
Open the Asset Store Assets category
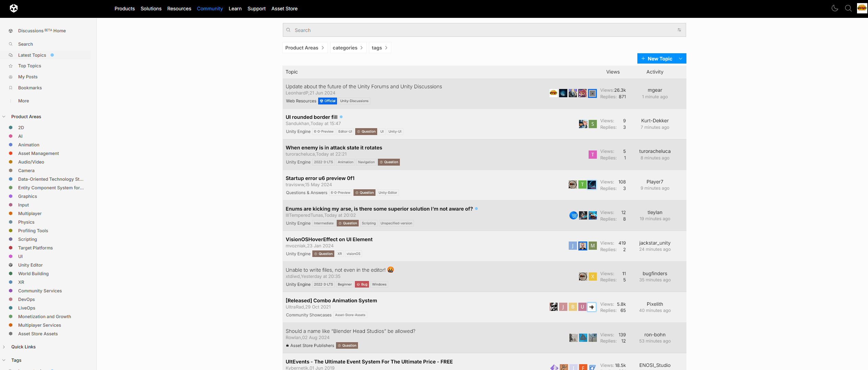[x=38, y=334]
